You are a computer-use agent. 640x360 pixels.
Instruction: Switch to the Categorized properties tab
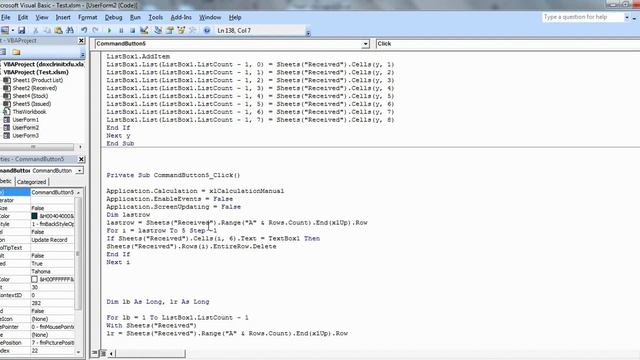click(31, 182)
